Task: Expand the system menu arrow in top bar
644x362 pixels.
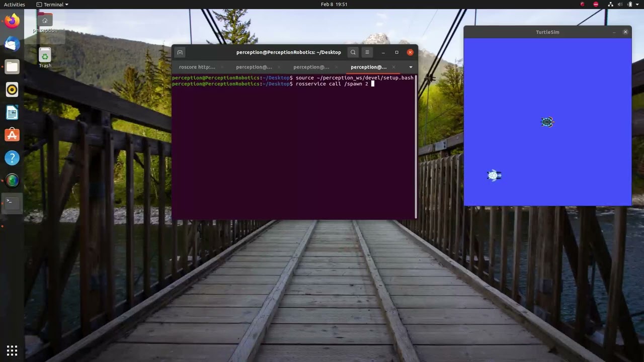Action: (x=638, y=5)
